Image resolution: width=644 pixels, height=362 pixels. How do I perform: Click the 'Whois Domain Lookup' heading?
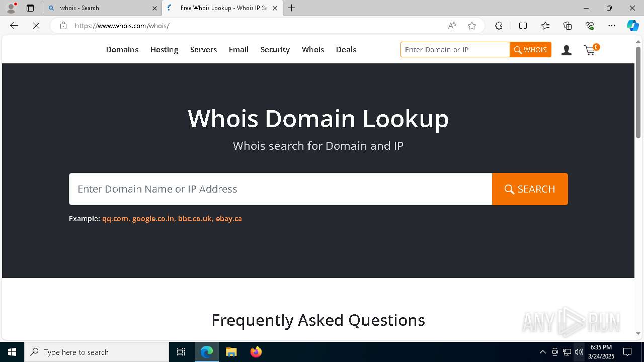coord(318,118)
